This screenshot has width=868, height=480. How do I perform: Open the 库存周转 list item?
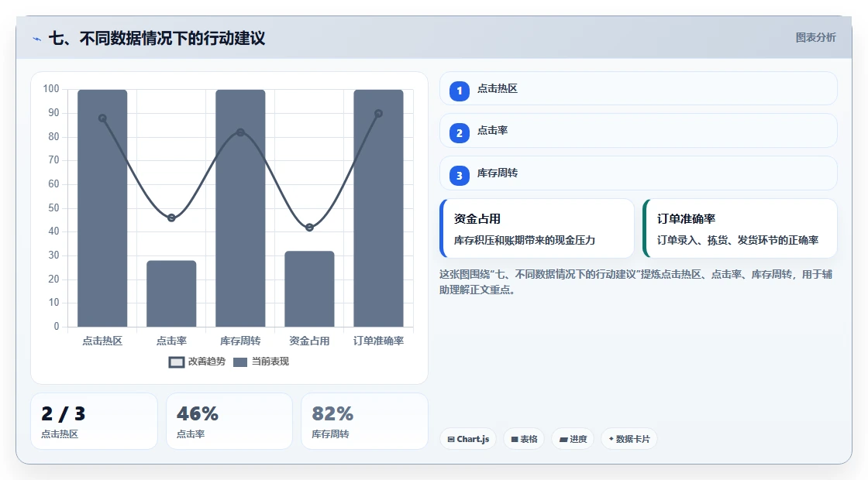coord(639,173)
